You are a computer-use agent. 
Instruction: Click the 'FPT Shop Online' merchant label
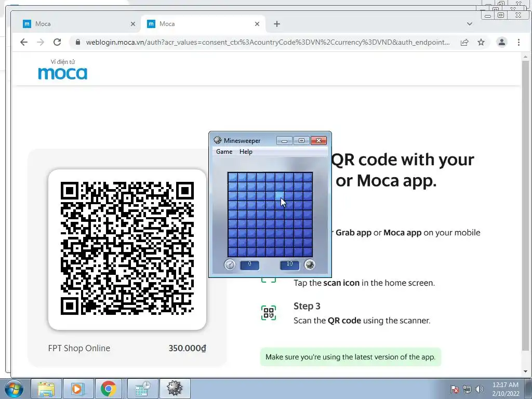[x=79, y=349]
